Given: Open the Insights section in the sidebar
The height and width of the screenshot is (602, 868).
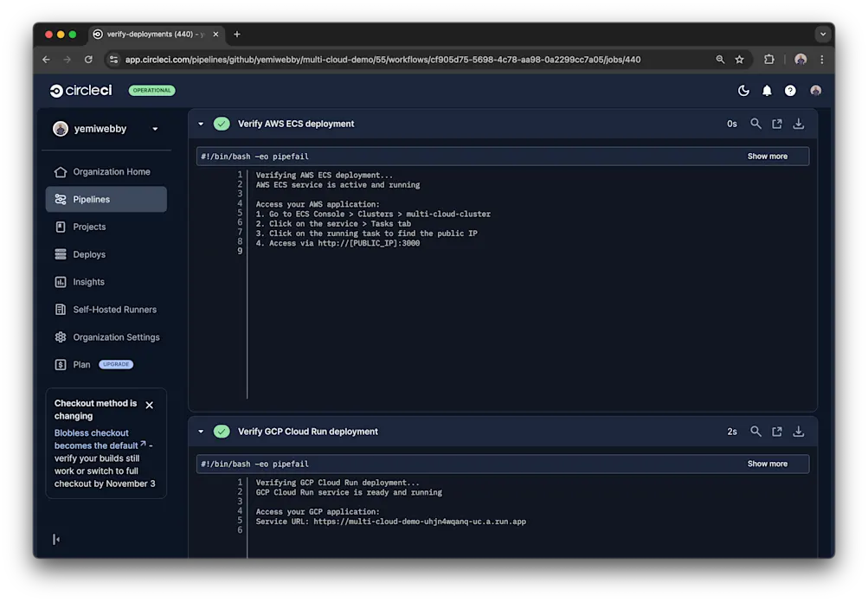Looking at the screenshot, I should (88, 281).
